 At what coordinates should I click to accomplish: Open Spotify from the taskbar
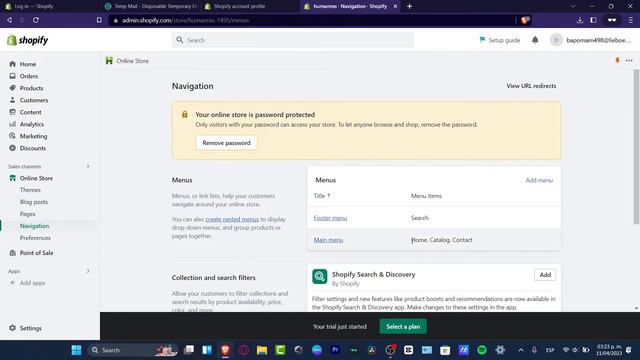point(482,350)
